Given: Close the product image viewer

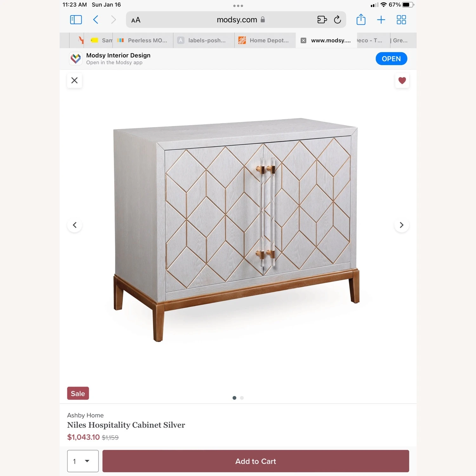Looking at the screenshot, I should tap(75, 81).
